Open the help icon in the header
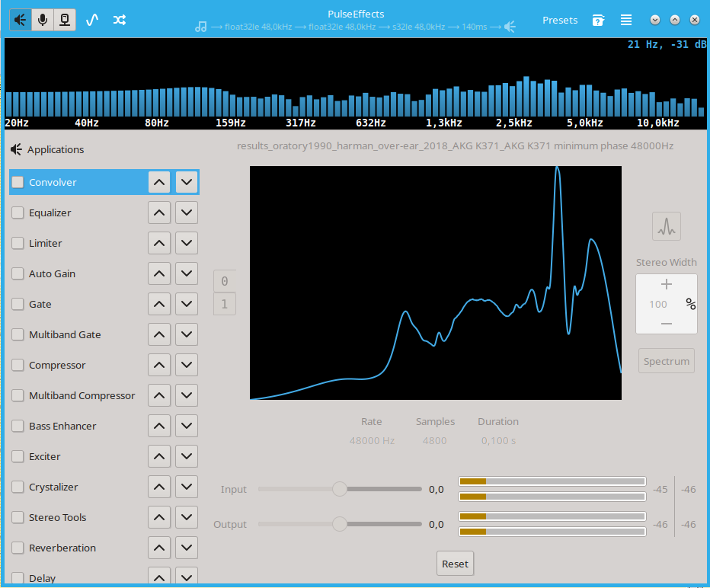This screenshot has height=588, width=710. coord(598,20)
